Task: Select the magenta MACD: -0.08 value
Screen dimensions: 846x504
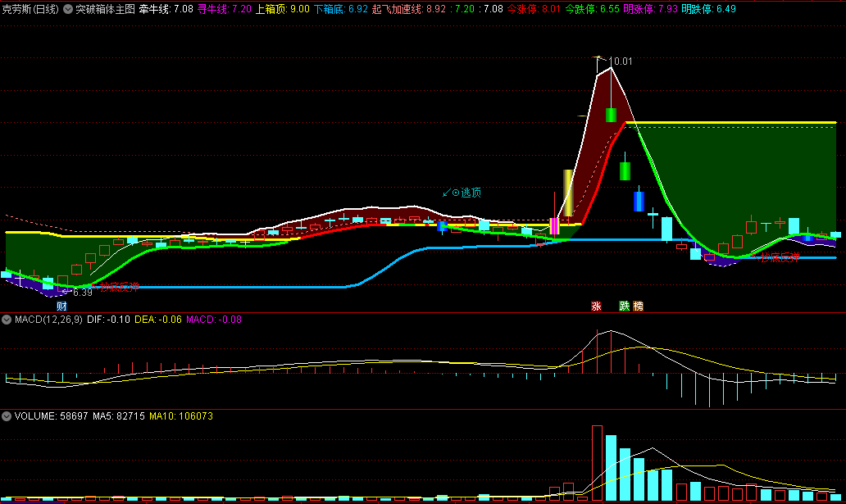Action: 214,320
